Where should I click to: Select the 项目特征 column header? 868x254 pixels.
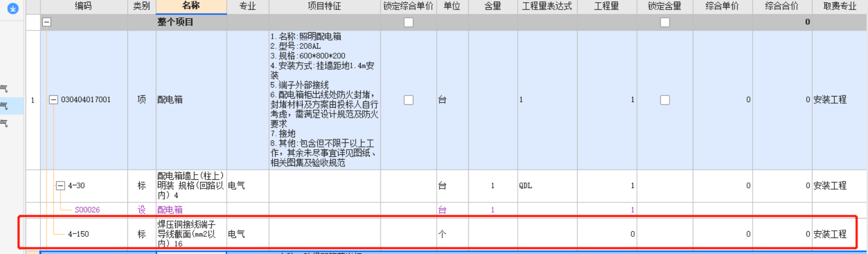pos(324,7)
